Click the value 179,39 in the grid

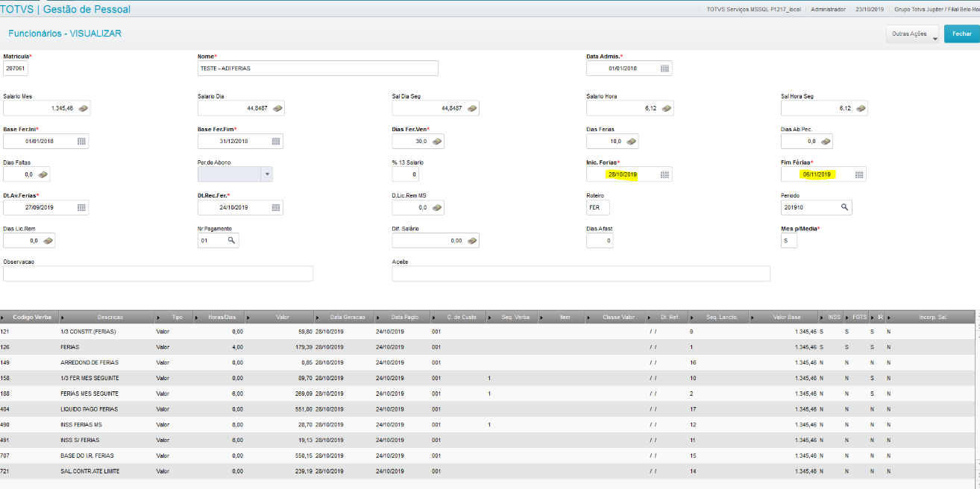point(302,347)
